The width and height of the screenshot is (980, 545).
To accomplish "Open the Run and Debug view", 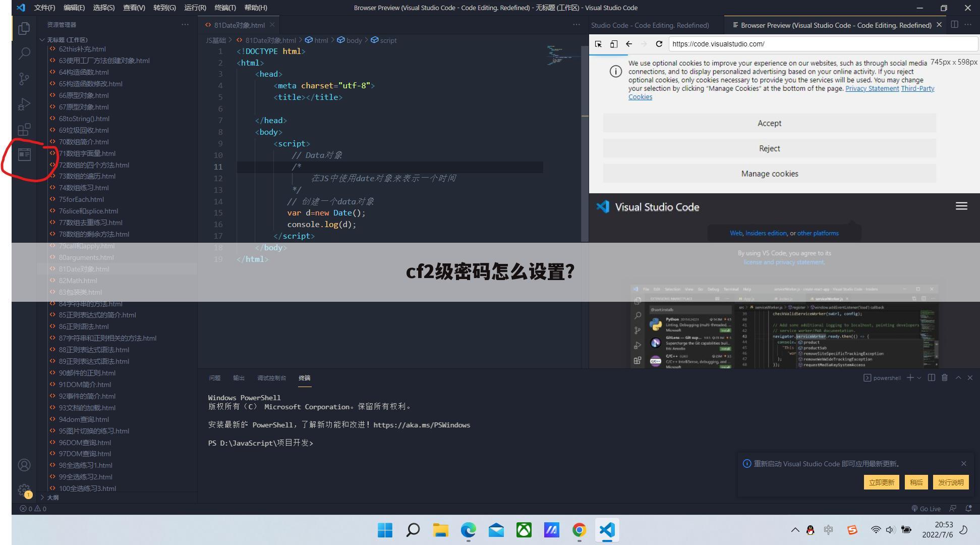I will click(24, 104).
